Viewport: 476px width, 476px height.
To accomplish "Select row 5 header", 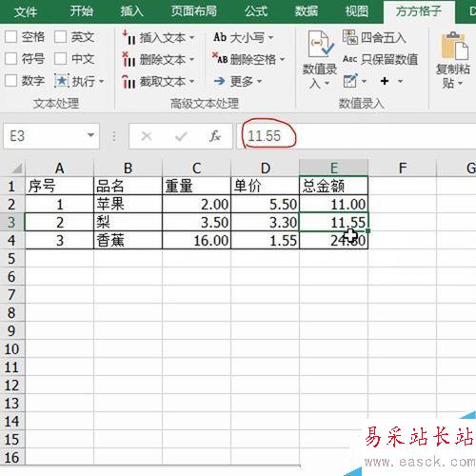I will pos(12,259).
